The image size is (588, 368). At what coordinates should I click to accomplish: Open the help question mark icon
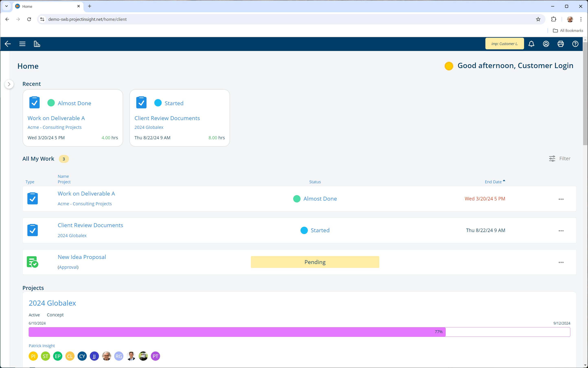point(575,44)
